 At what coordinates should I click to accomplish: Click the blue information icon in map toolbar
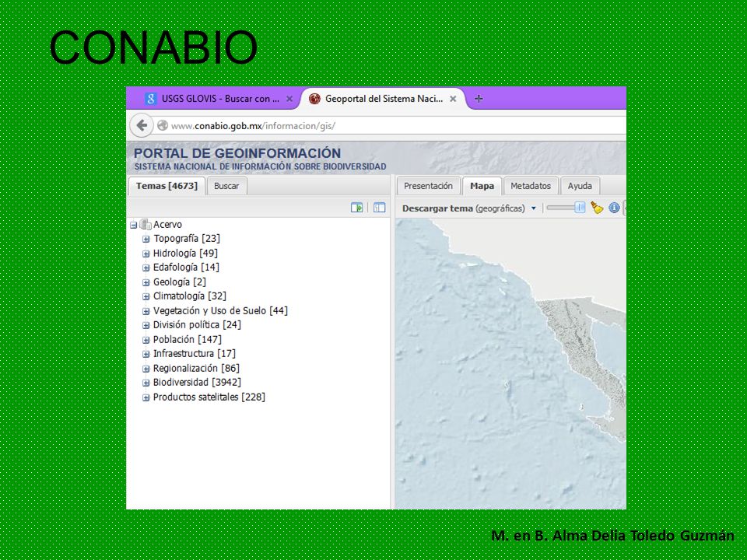pyautogui.click(x=614, y=208)
